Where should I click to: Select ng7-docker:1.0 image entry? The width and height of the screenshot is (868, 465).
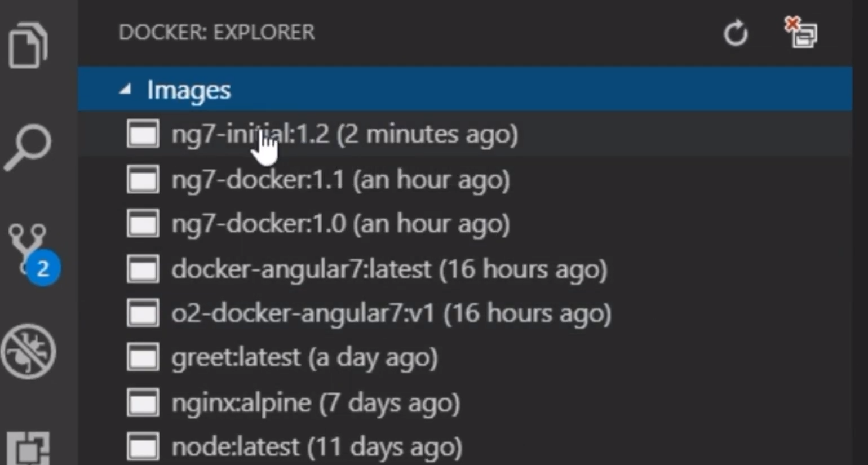click(x=465, y=224)
